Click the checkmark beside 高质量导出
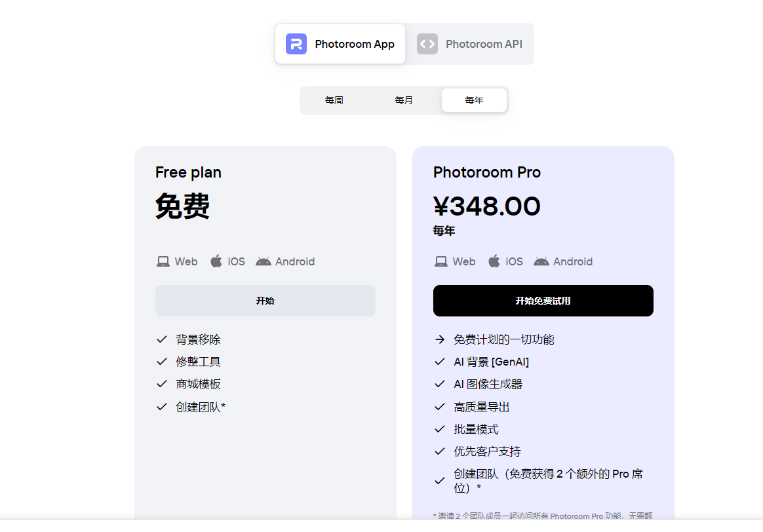The width and height of the screenshot is (763, 532). [x=440, y=407]
